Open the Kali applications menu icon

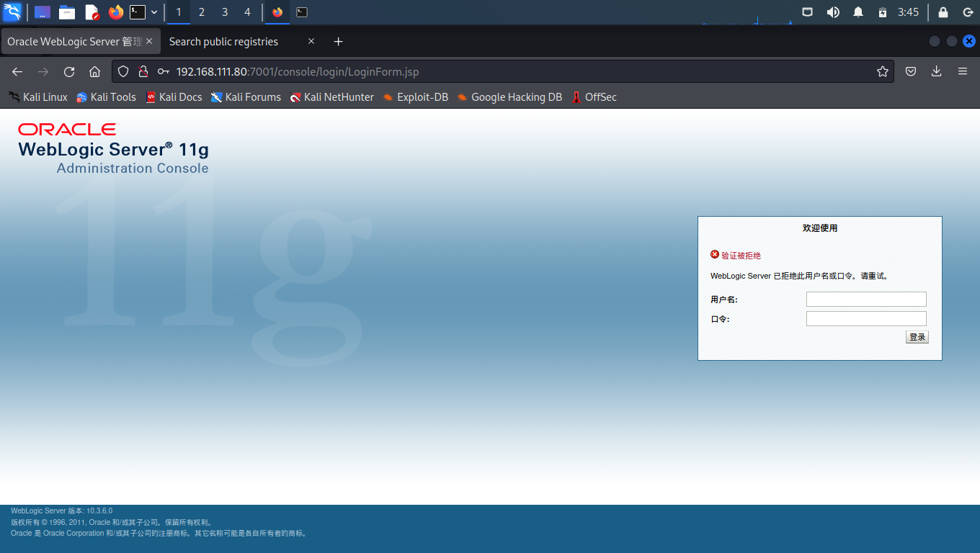coord(12,12)
